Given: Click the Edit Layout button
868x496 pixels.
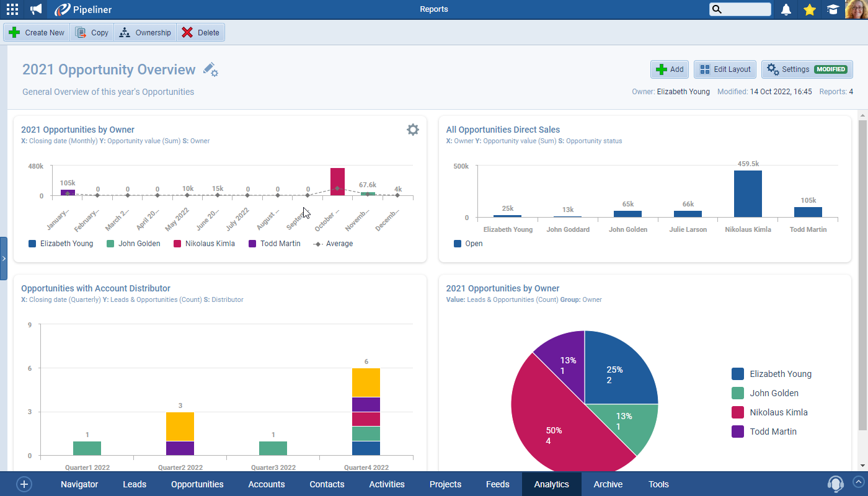Looking at the screenshot, I should click(725, 69).
